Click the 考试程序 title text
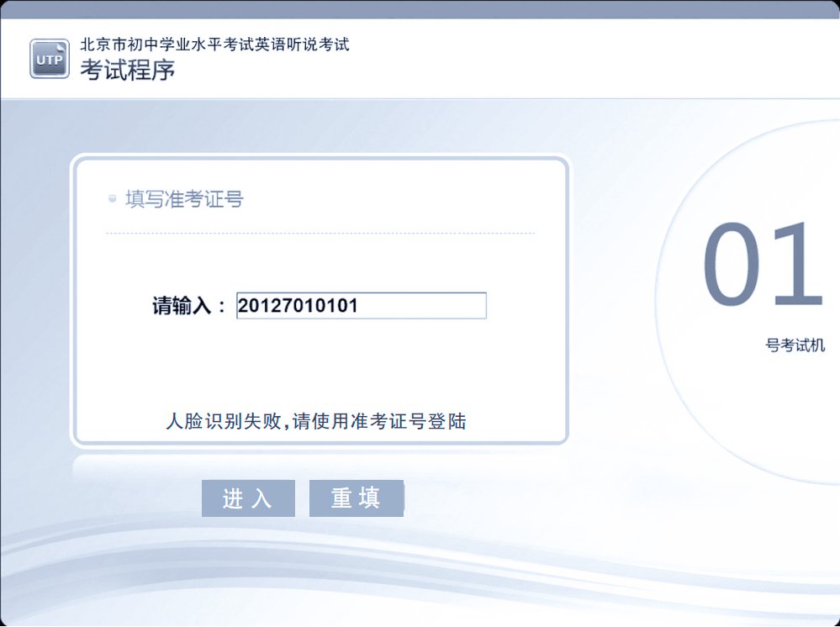 128,70
